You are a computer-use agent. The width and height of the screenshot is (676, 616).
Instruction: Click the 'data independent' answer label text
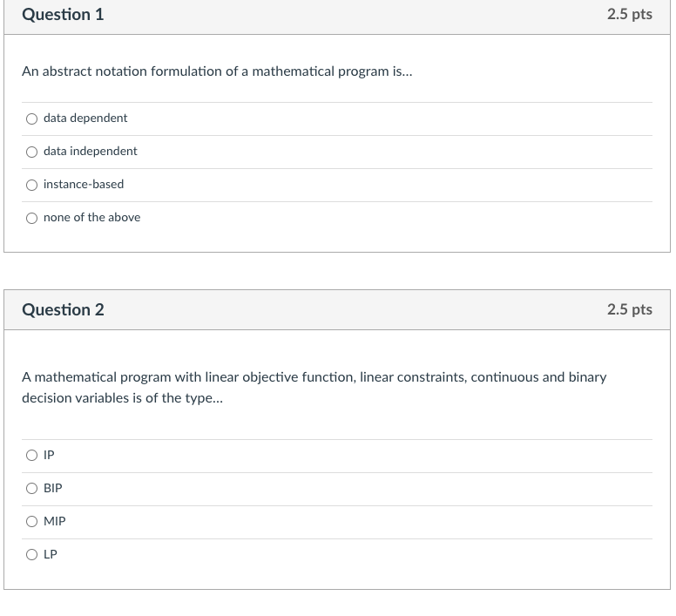tap(91, 151)
